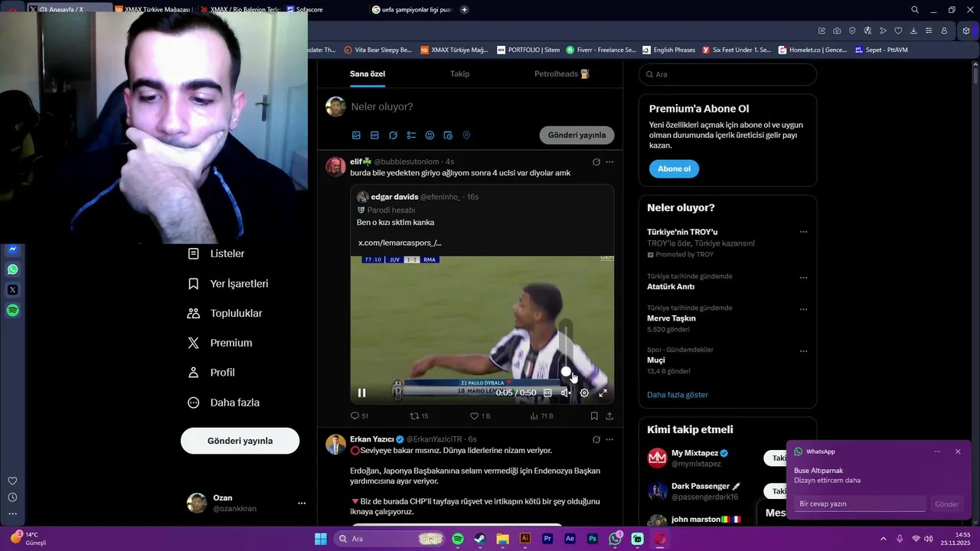Schedule the new post
Viewport: 980px width, 551px height.
click(448, 135)
